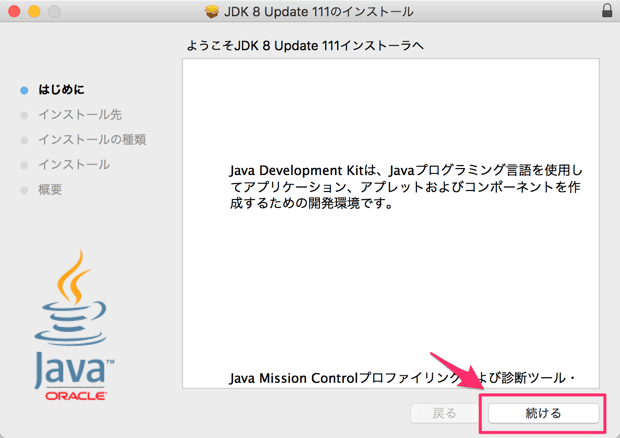Select the はじめに step in sidebar
Image resolution: width=620 pixels, height=438 pixels.
[61, 90]
